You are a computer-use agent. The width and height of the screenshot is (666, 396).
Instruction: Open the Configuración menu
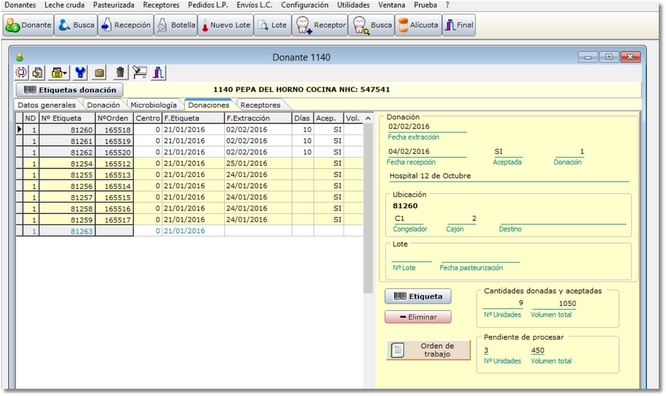(x=305, y=5)
